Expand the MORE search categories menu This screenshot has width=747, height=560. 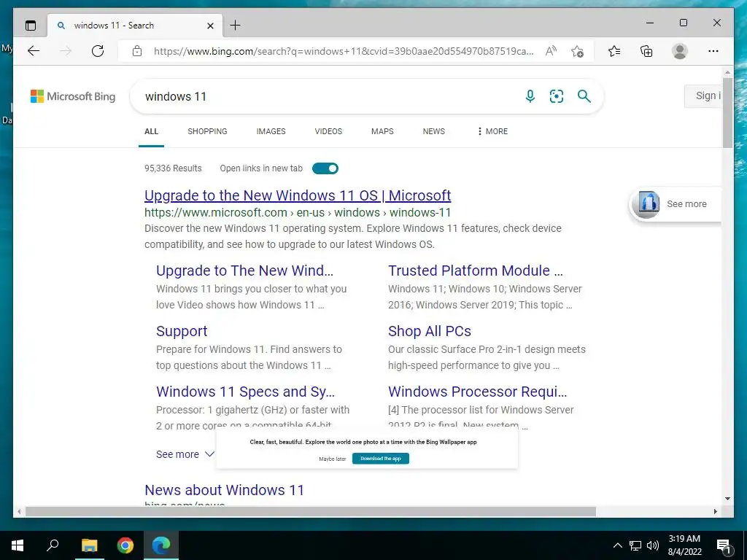[x=492, y=131]
